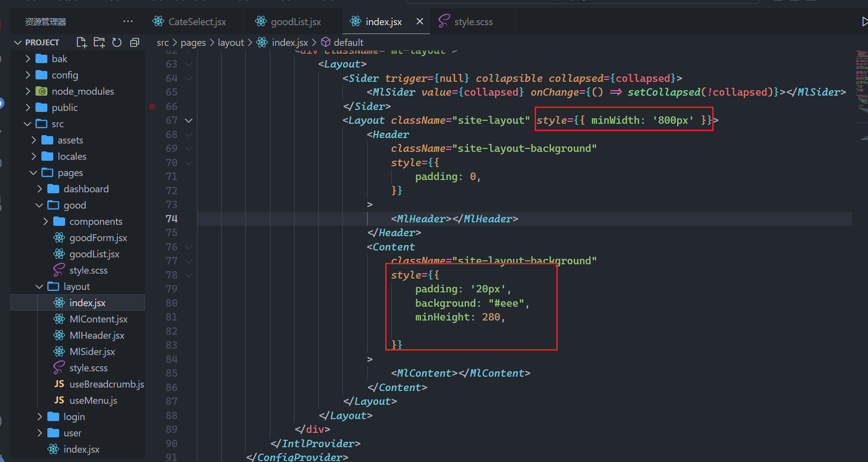Close the index.jsx editor tab
Image resolution: width=868 pixels, height=462 pixels.
point(420,21)
